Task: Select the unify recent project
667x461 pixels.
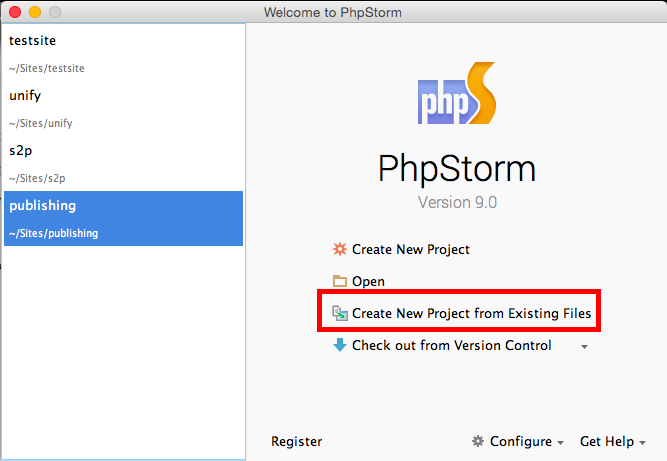Action: click(x=123, y=108)
